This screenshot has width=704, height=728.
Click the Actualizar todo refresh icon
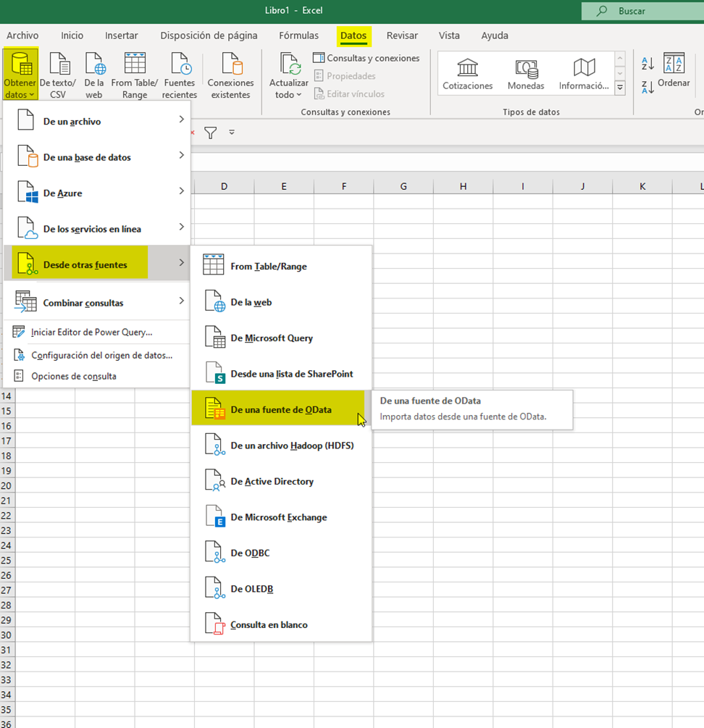289,64
